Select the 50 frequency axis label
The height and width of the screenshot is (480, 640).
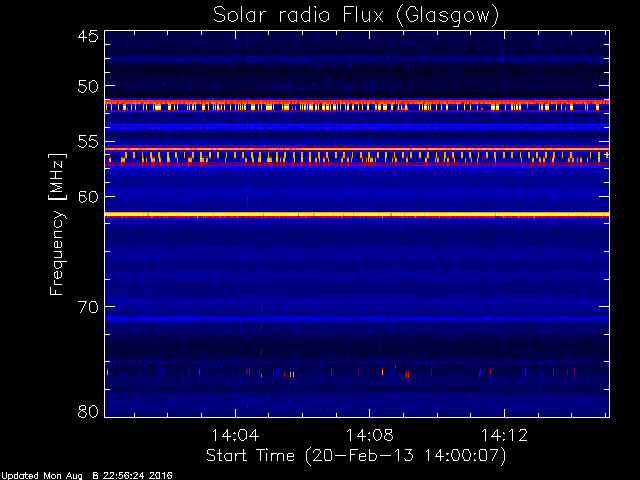point(88,86)
